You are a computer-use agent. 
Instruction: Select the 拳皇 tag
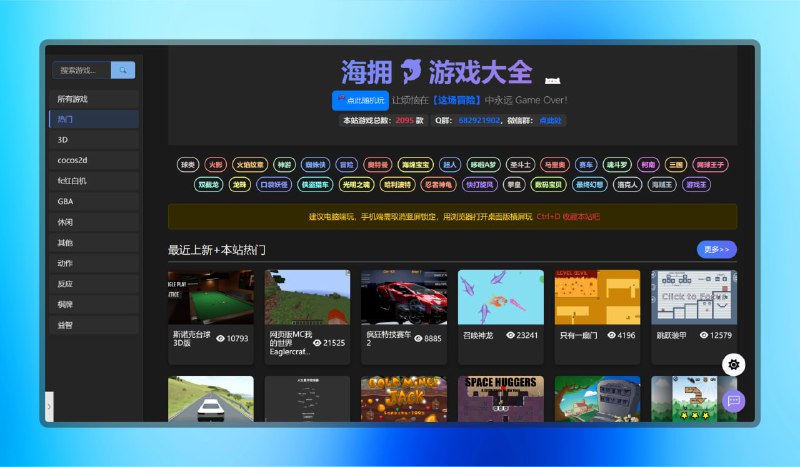coord(514,185)
